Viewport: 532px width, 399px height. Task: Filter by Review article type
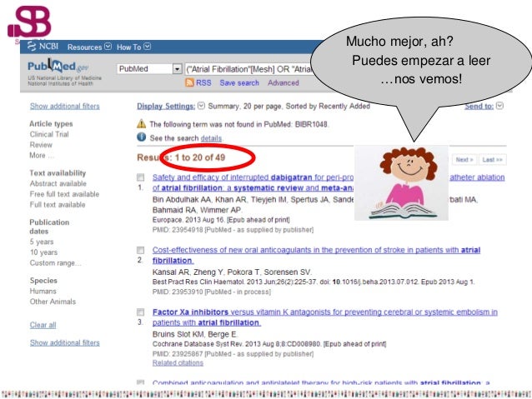41,145
